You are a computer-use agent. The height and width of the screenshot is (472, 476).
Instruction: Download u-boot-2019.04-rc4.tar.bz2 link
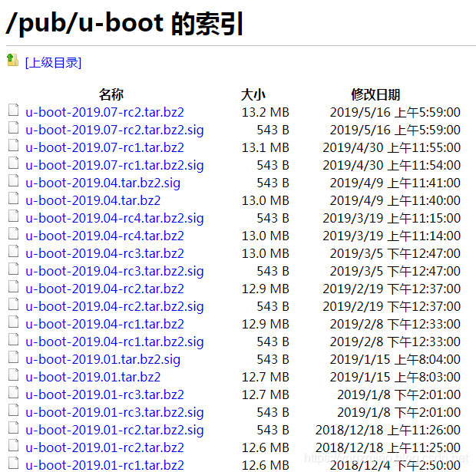[x=104, y=236]
